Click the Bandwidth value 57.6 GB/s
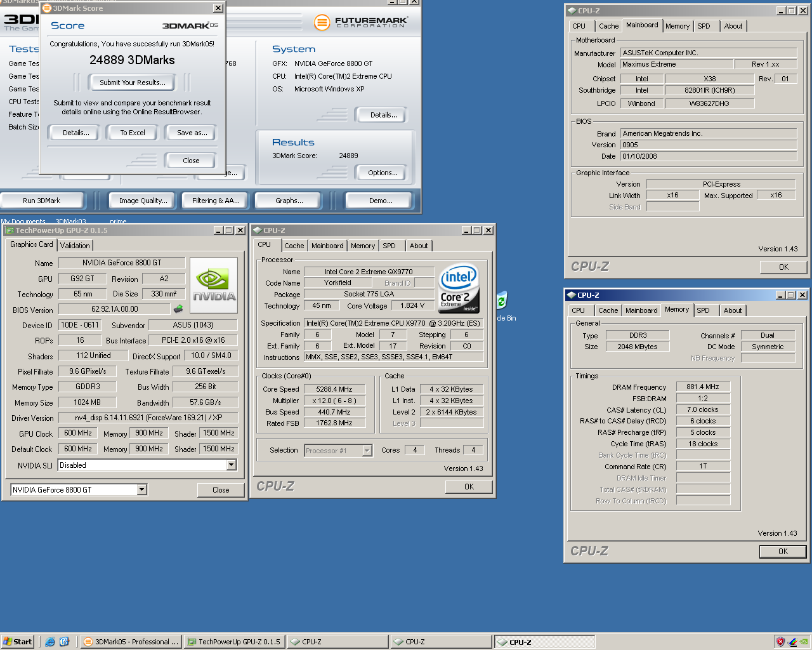812x650 pixels. point(206,402)
